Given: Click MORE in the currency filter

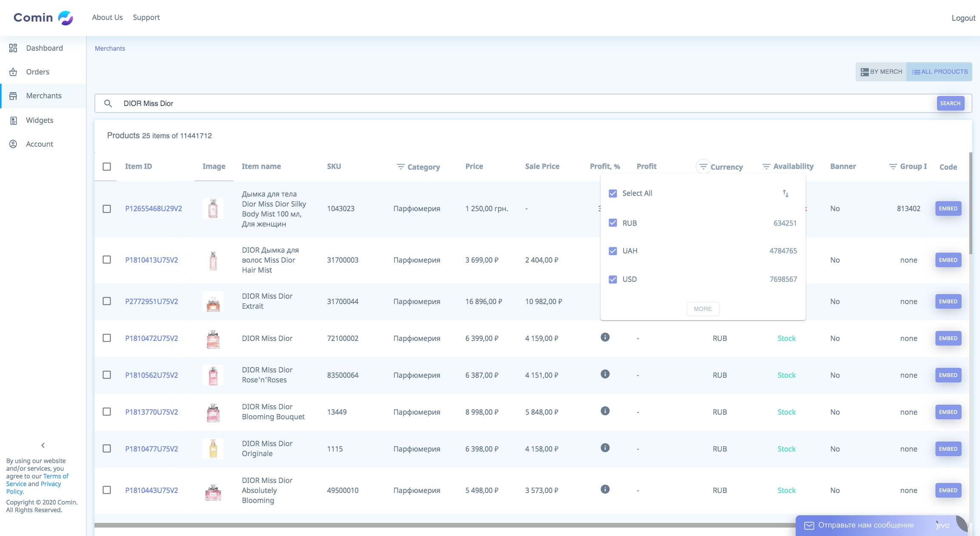Looking at the screenshot, I should tap(703, 309).
